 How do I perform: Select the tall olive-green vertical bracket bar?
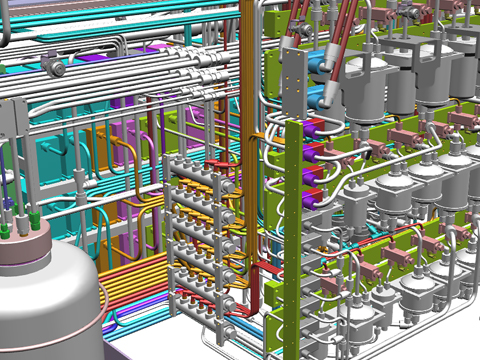(293, 240)
